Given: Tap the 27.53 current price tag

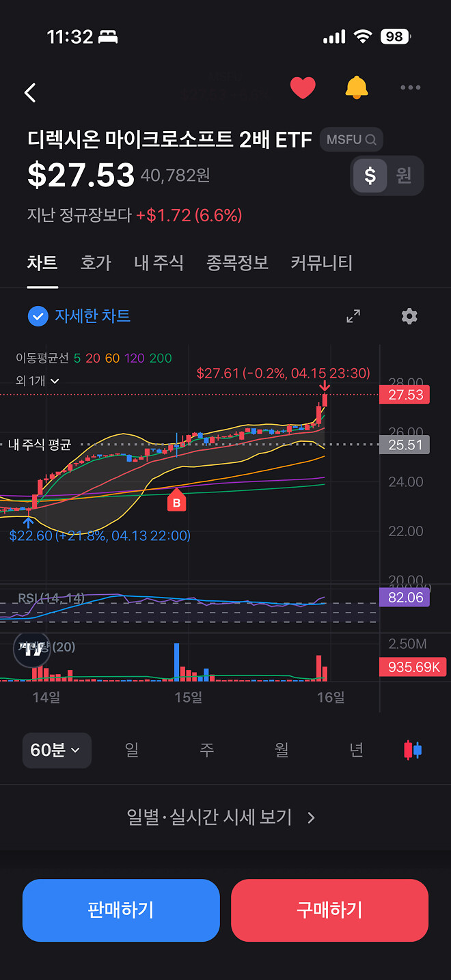Looking at the screenshot, I should pos(405,395).
